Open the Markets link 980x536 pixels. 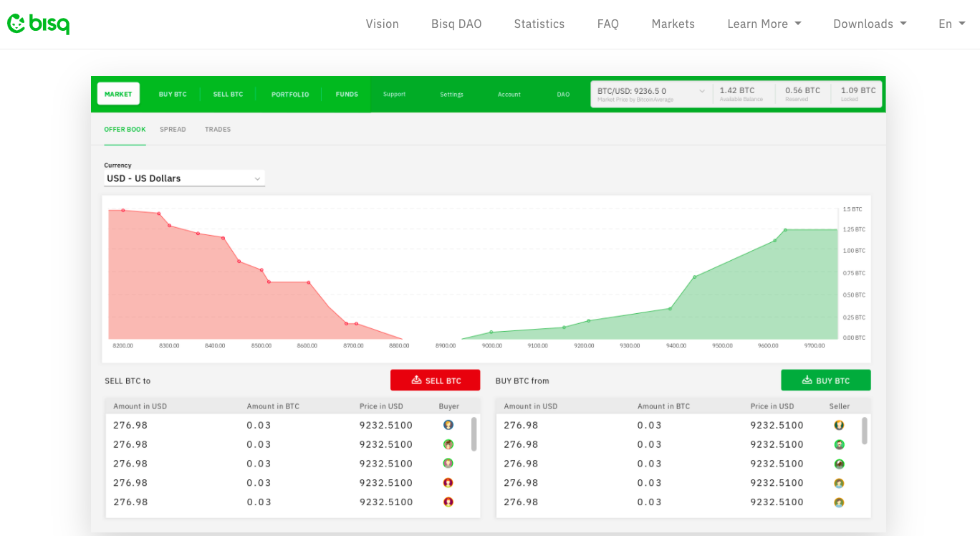(x=673, y=24)
